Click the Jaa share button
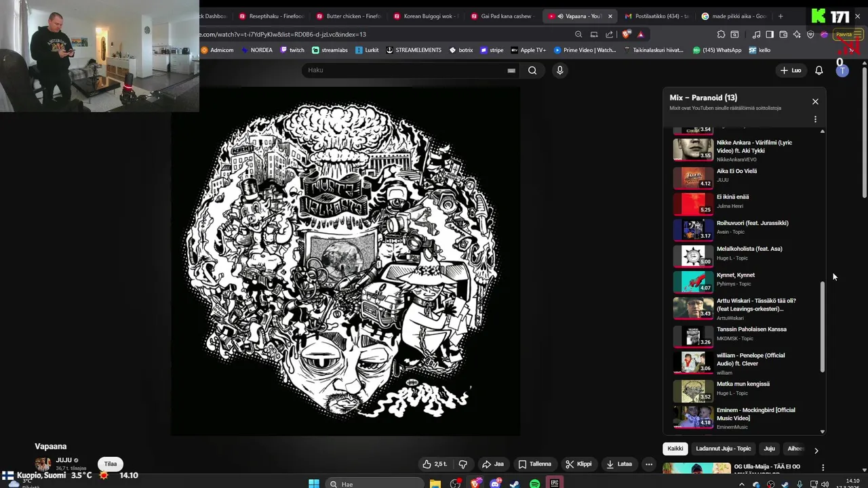The width and height of the screenshot is (868, 488). click(493, 464)
